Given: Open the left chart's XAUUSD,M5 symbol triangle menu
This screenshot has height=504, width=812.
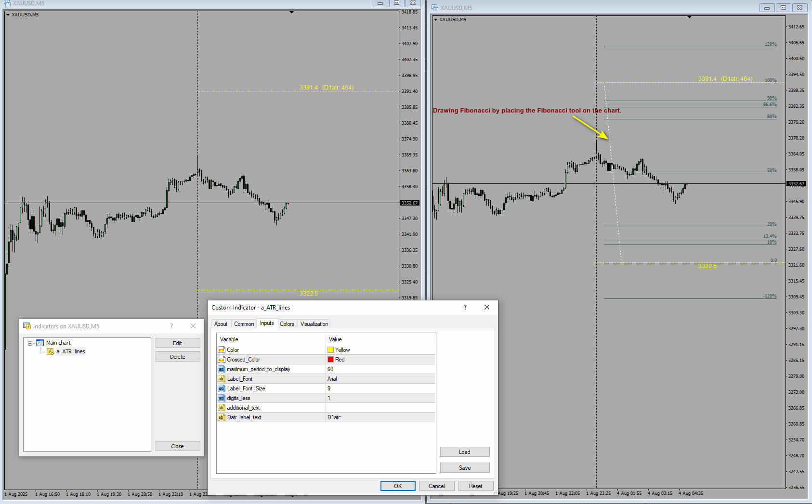Looking at the screenshot, I should point(8,15).
